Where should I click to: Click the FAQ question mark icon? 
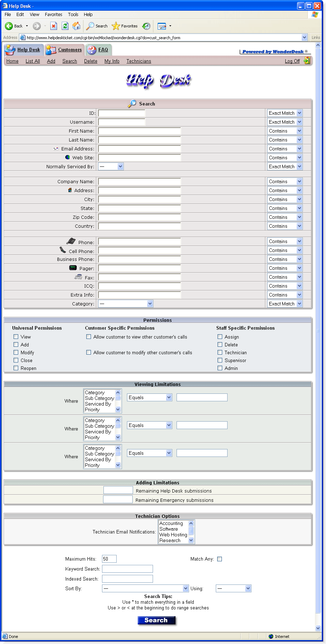coord(92,50)
